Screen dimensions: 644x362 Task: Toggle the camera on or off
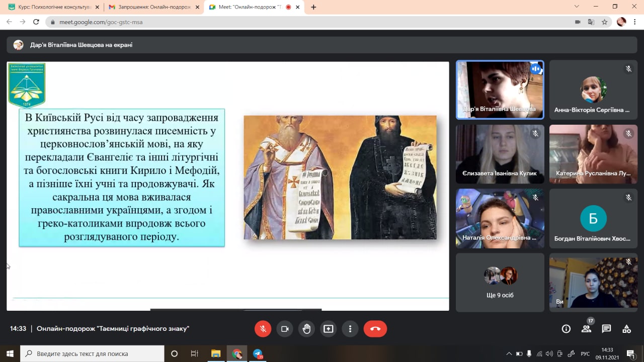pos(285,329)
